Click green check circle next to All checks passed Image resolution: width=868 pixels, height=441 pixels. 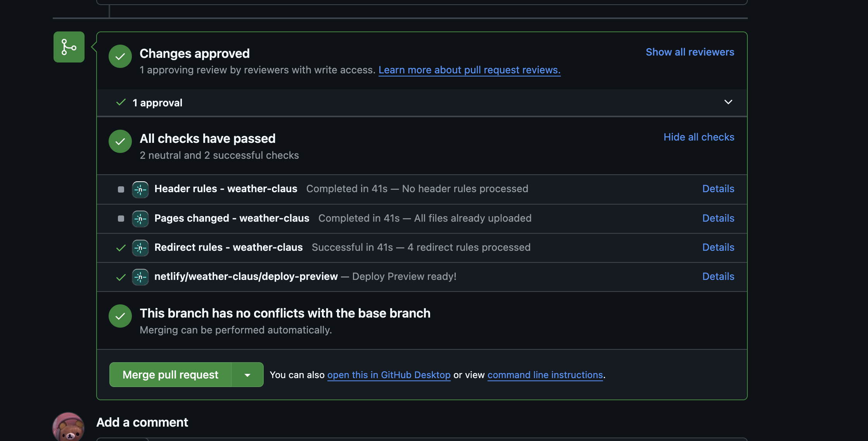(120, 141)
